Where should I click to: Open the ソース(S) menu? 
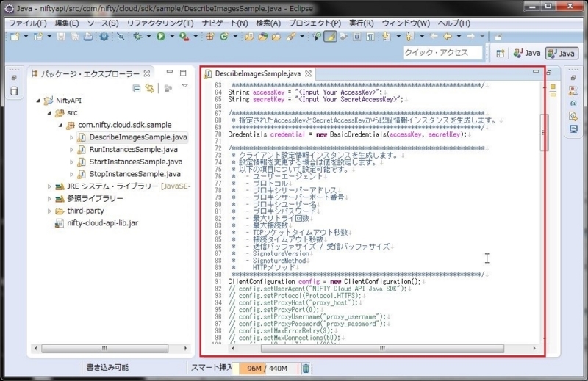click(103, 23)
